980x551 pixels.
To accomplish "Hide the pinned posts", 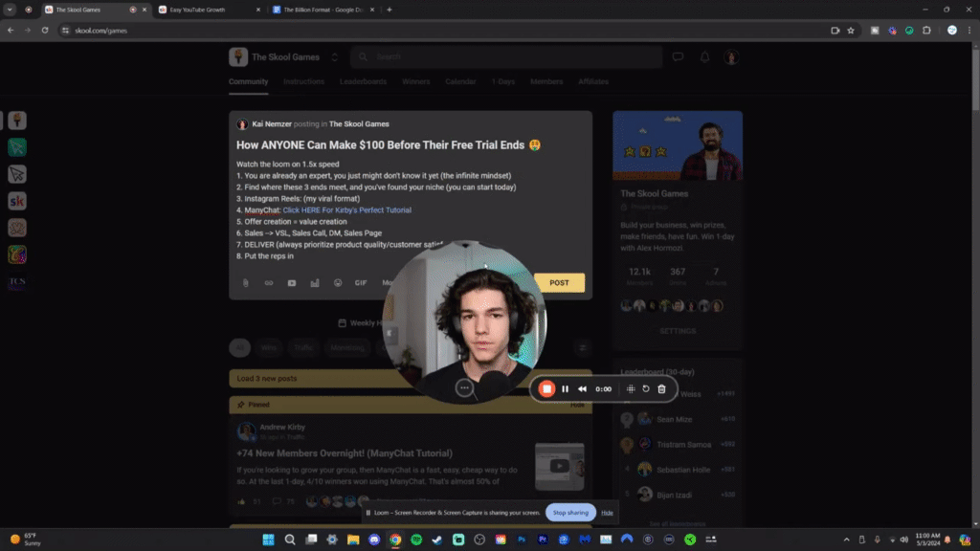I will coord(577,405).
